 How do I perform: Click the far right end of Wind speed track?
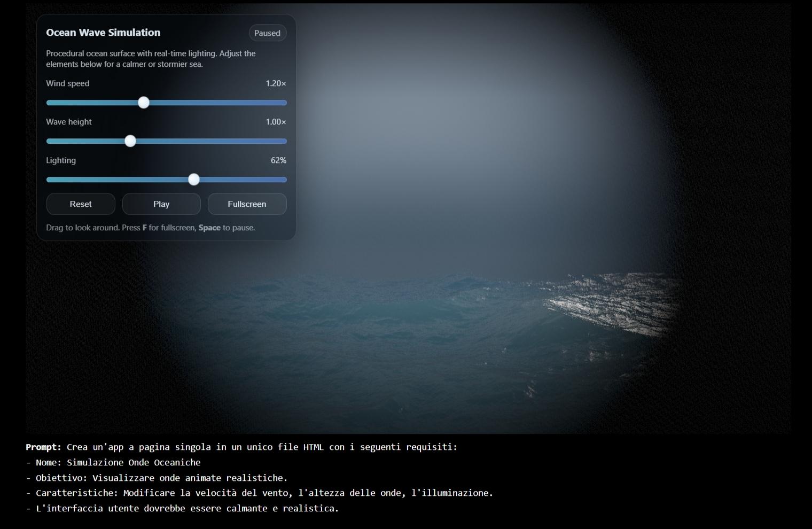click(284, 103)
